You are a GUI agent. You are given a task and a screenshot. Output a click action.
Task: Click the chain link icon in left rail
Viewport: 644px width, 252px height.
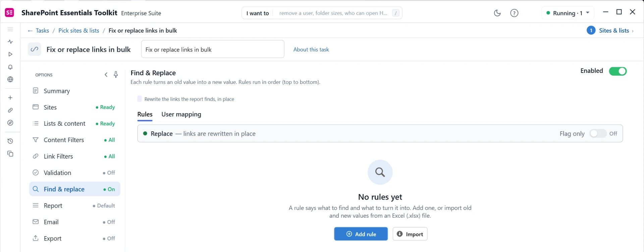click(10, 110)
